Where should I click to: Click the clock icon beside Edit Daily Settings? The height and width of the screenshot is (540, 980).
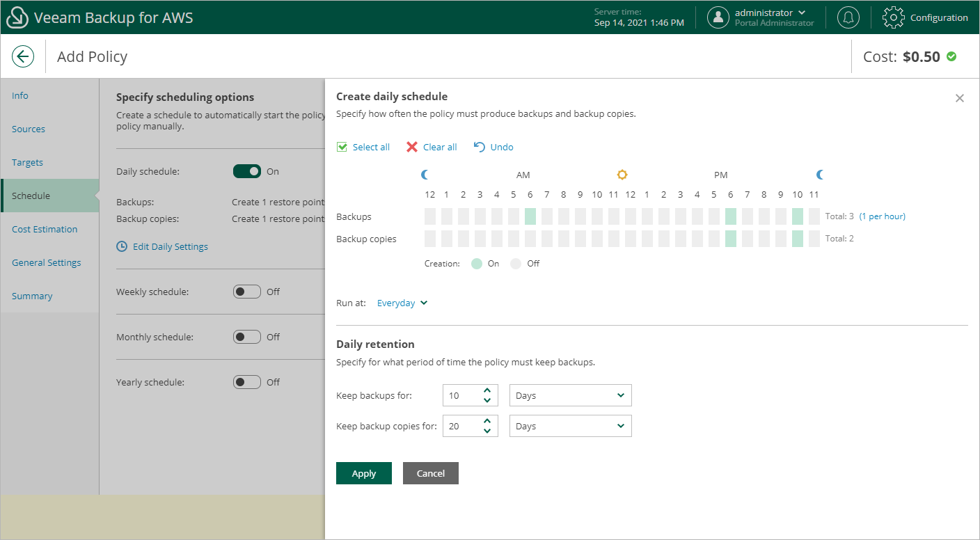[122, 246]
